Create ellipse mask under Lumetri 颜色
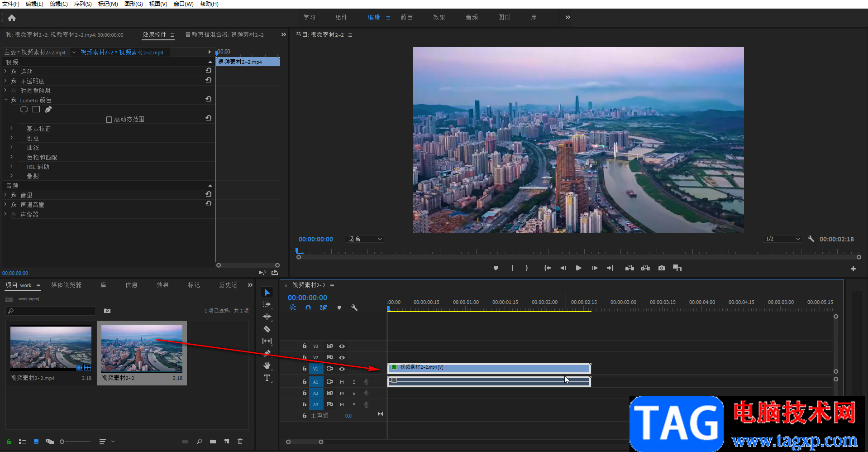Viewport: 868px width, 452px height. [x=24, y=109]
